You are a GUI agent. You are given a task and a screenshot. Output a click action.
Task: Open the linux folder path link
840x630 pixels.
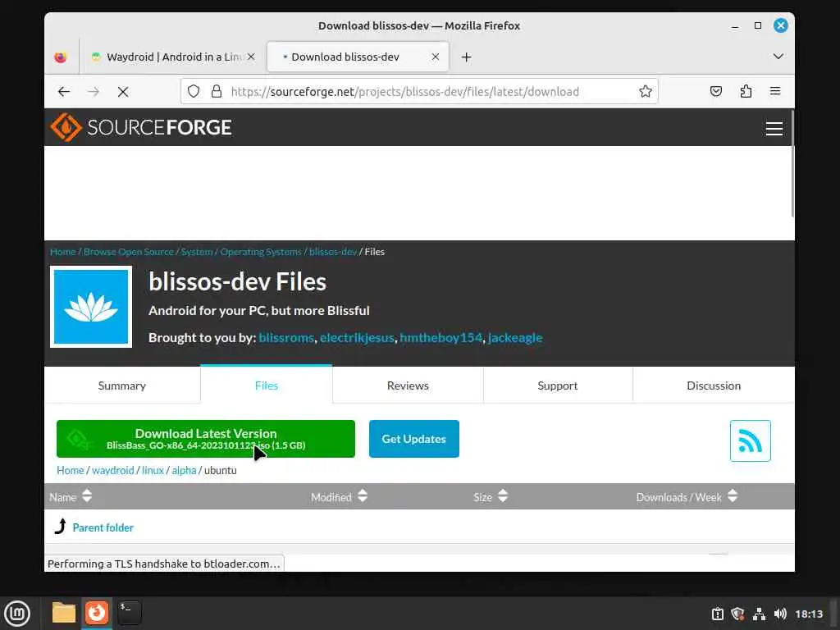[153, 470]
